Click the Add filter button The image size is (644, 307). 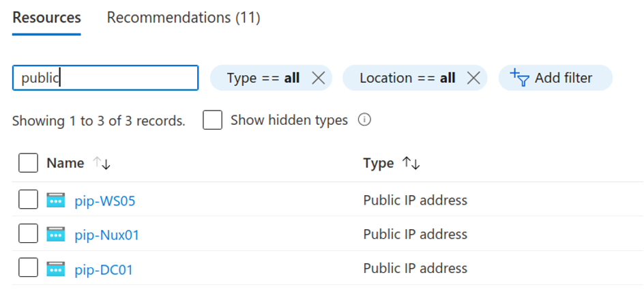555,78
